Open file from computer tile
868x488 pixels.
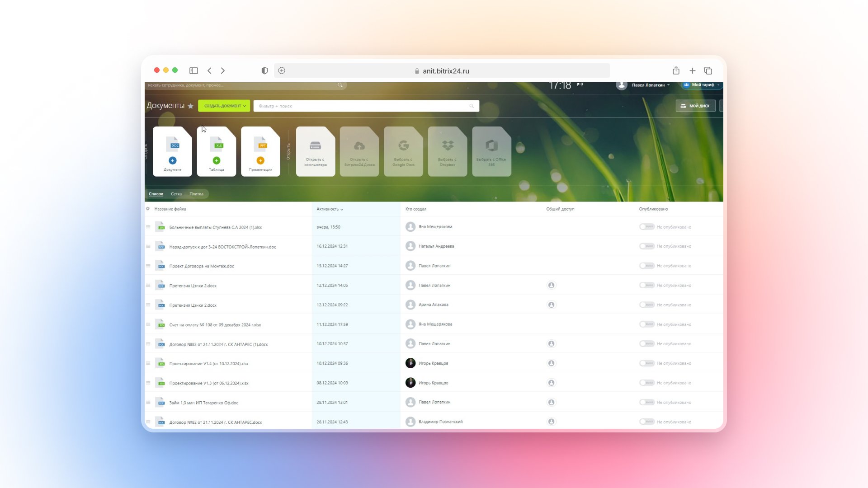click(x=315, y=151)
